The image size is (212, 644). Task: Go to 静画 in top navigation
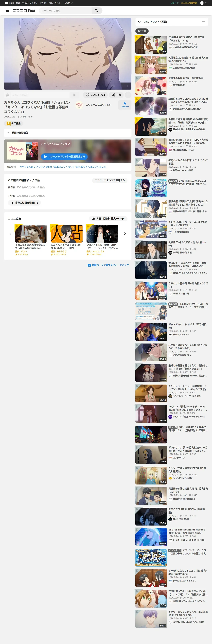[18, 3]
